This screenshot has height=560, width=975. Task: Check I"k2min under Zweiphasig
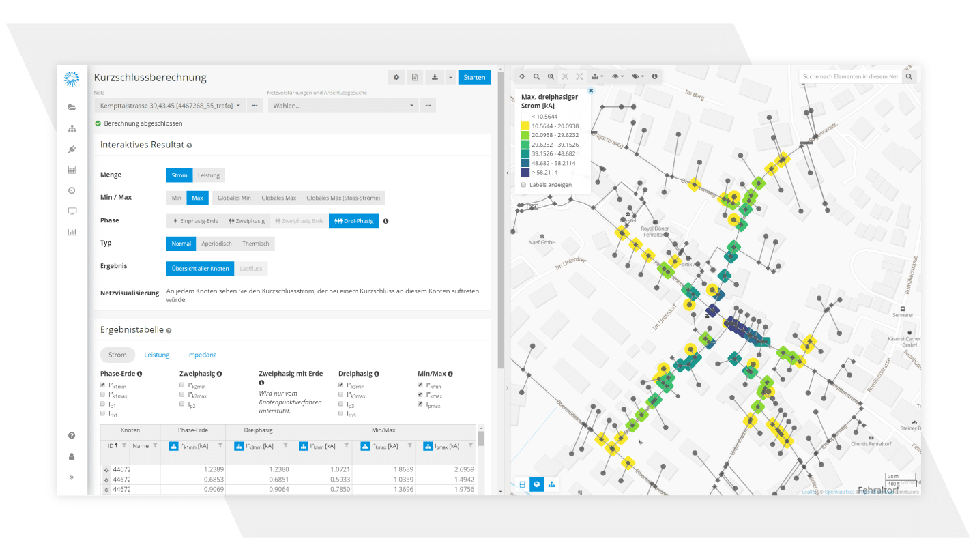pyautogui.click(x=182, y=385)
